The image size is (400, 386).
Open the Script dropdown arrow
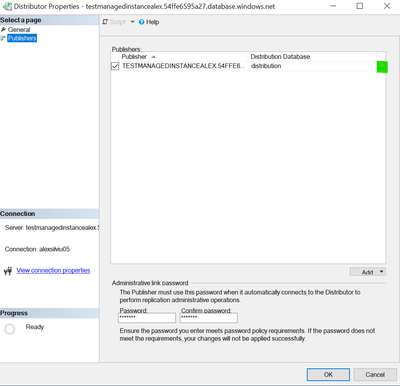click(132, 22)
